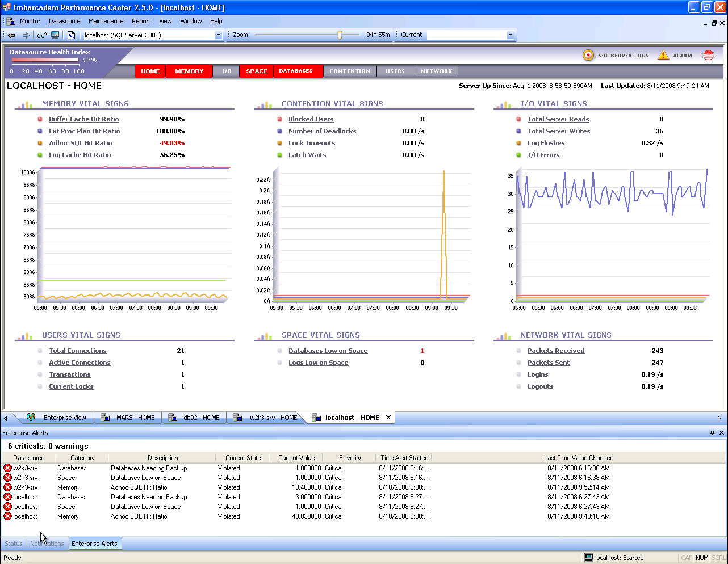Image resolution: width=728 pixels, height=564 pixels.
Task: Switch to the CONTENTION navigation tab
Action: 350,71
